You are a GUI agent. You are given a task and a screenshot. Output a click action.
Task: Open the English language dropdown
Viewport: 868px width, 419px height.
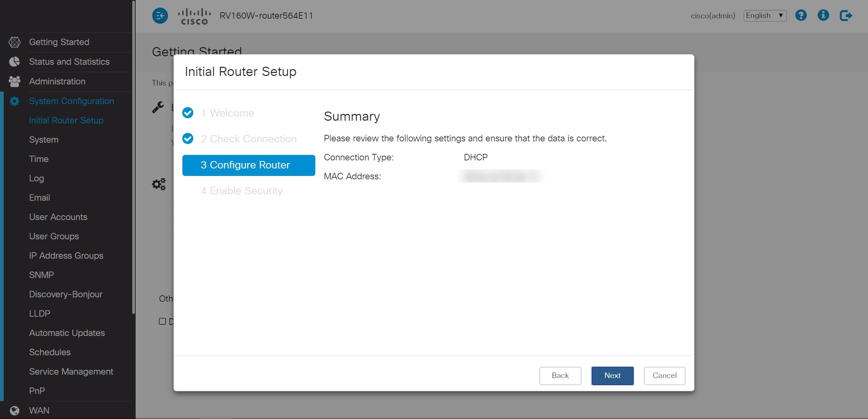click(x=765, y=16)
